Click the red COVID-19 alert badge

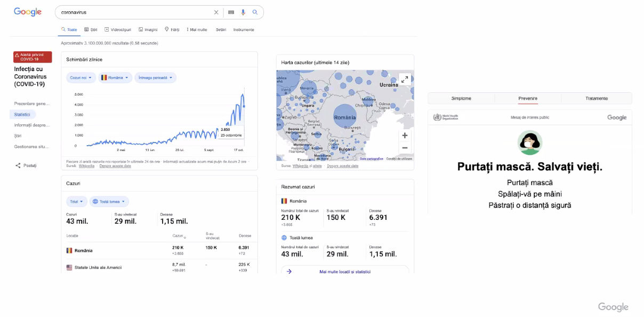[33, 57]
